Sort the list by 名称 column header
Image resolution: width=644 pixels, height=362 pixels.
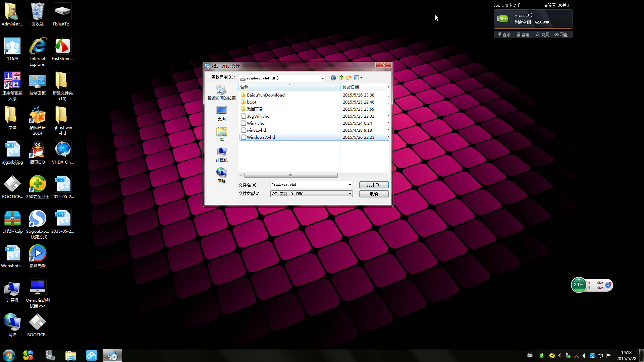point(289,87)
